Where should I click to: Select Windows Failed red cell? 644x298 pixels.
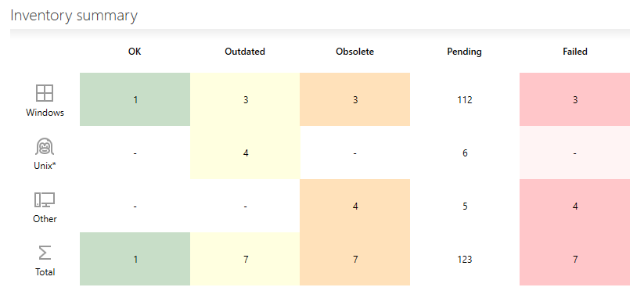(x=574, y=99)
